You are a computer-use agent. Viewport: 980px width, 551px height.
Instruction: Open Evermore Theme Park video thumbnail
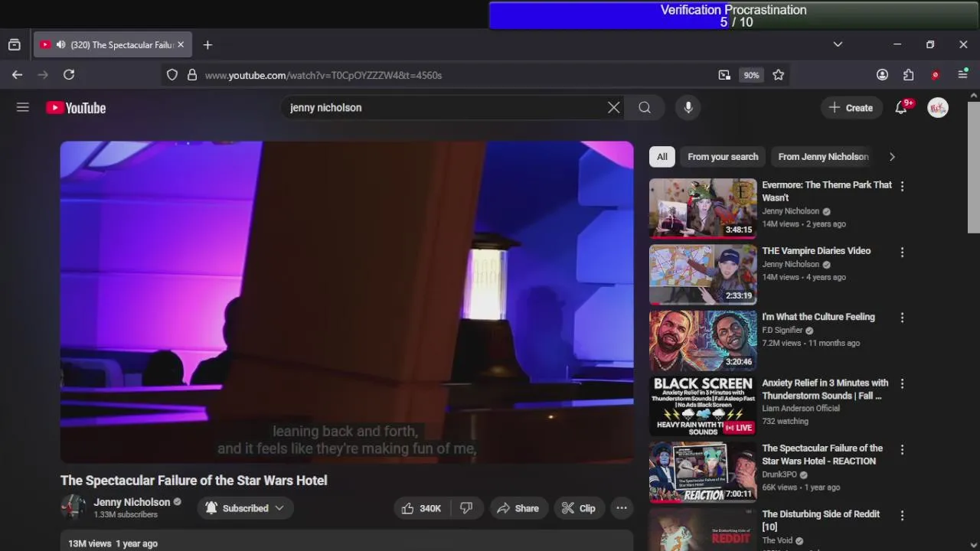[703, 208]
